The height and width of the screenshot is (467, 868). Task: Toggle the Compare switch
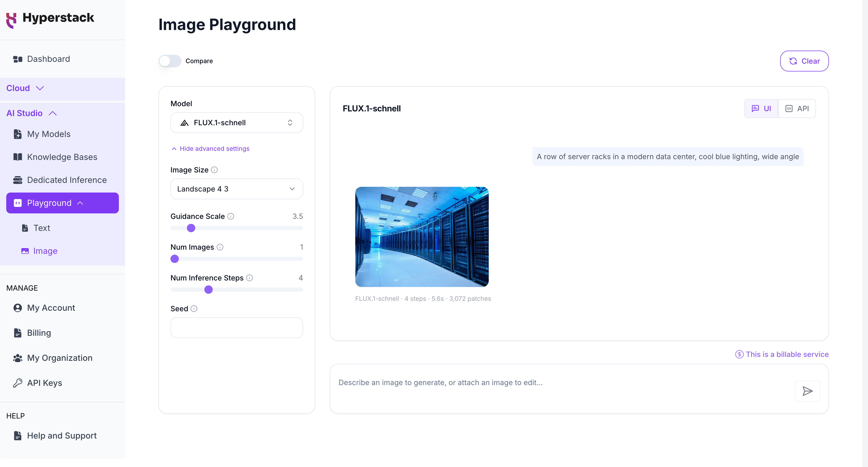[x=170, y=61]
